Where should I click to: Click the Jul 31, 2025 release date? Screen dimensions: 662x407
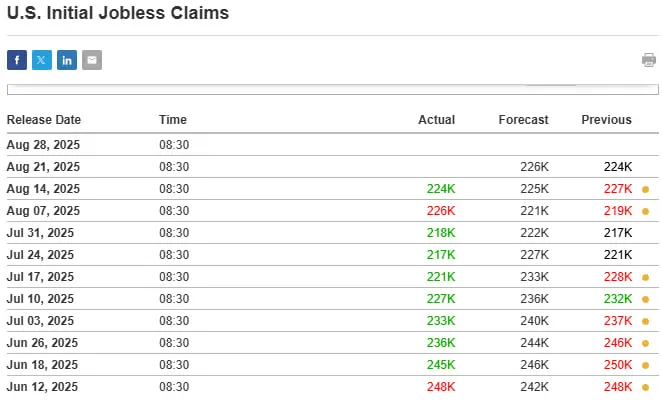click(x=40, y=233)
